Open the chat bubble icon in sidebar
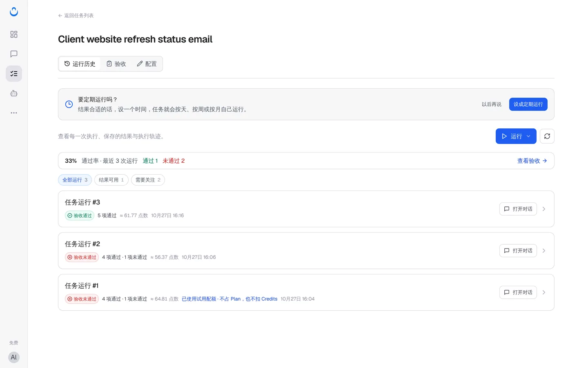 click(14, 54)
